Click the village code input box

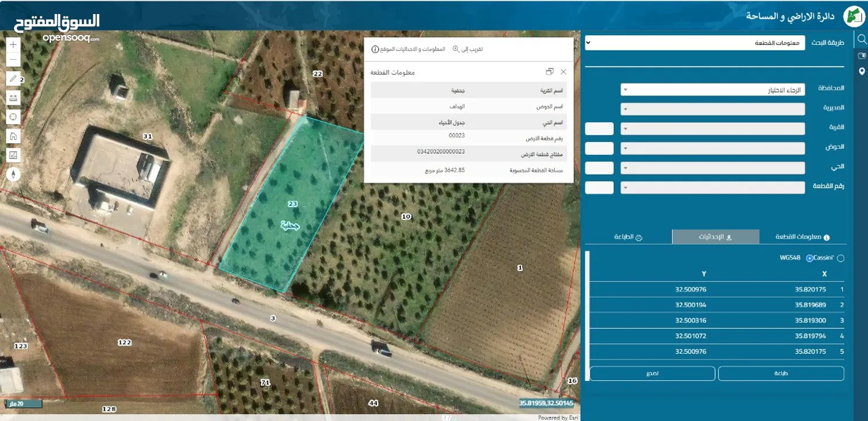[x=599, y=129]
